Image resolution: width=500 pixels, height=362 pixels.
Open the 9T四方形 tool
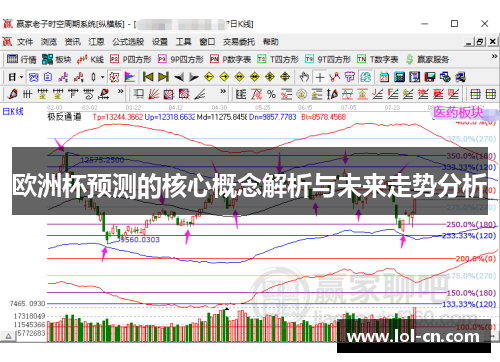point(328,59)
